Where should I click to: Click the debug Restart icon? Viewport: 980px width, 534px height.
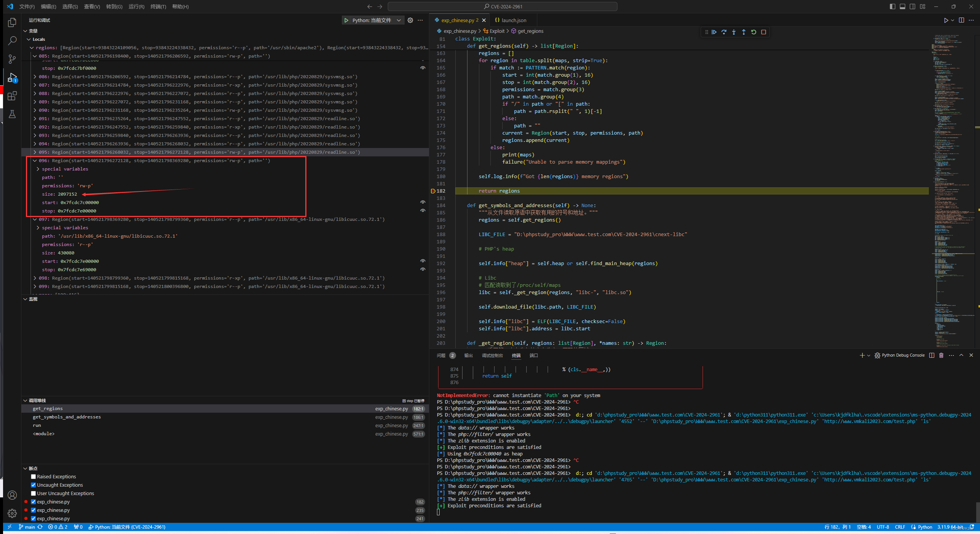(x=754, y=32)
